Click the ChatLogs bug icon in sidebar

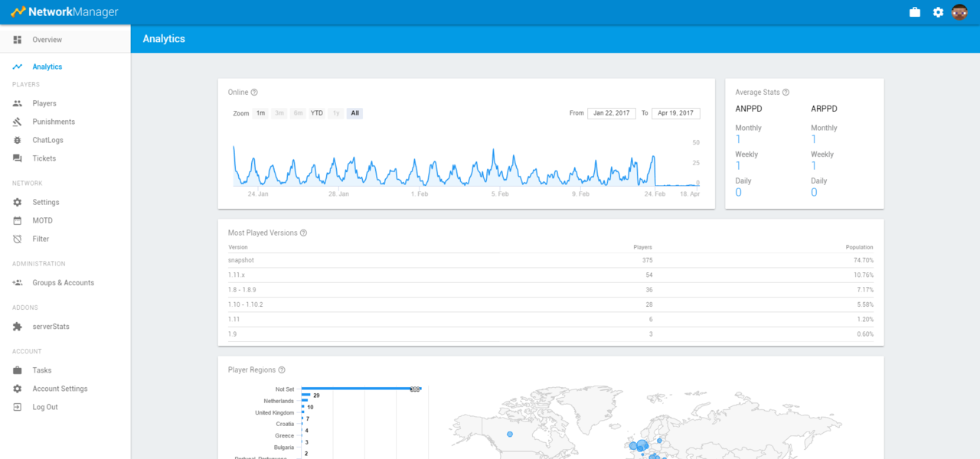18,140
